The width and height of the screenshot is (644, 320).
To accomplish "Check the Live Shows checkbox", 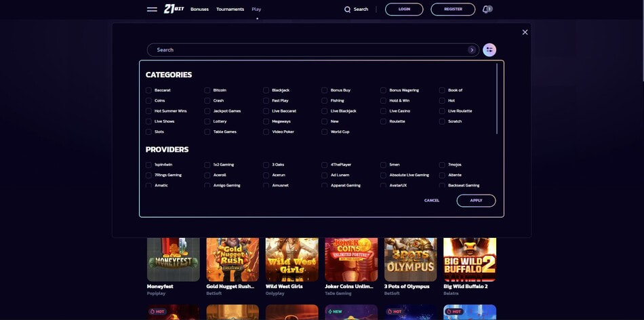I will (x=148, y=121).
